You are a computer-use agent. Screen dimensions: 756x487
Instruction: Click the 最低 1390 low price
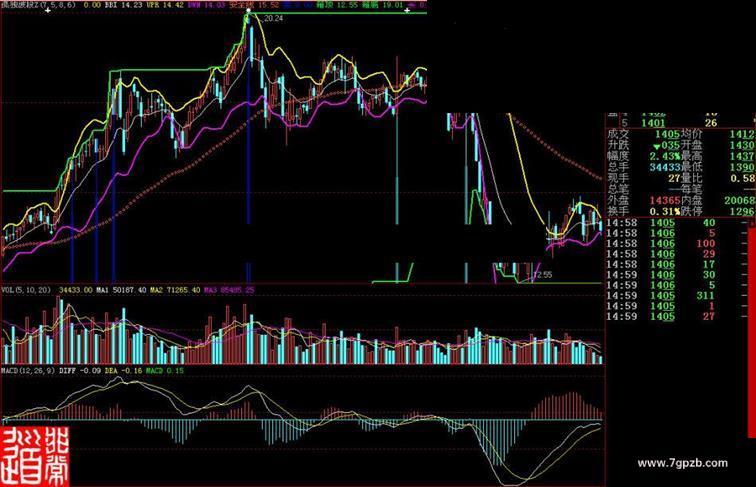(742, 167)
